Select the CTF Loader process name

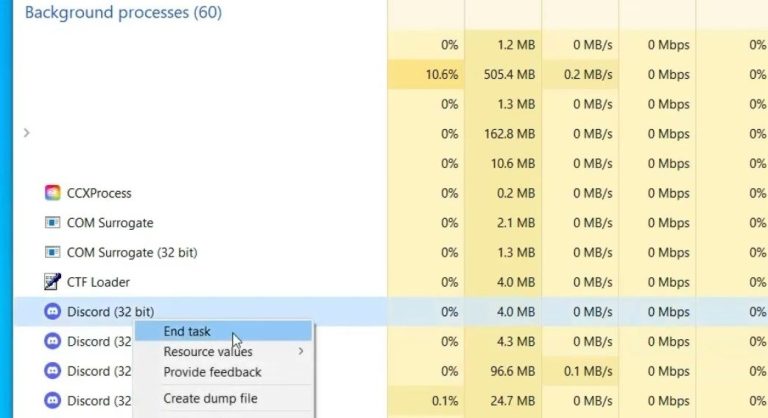pyautogui.click(x=98, y=282)
